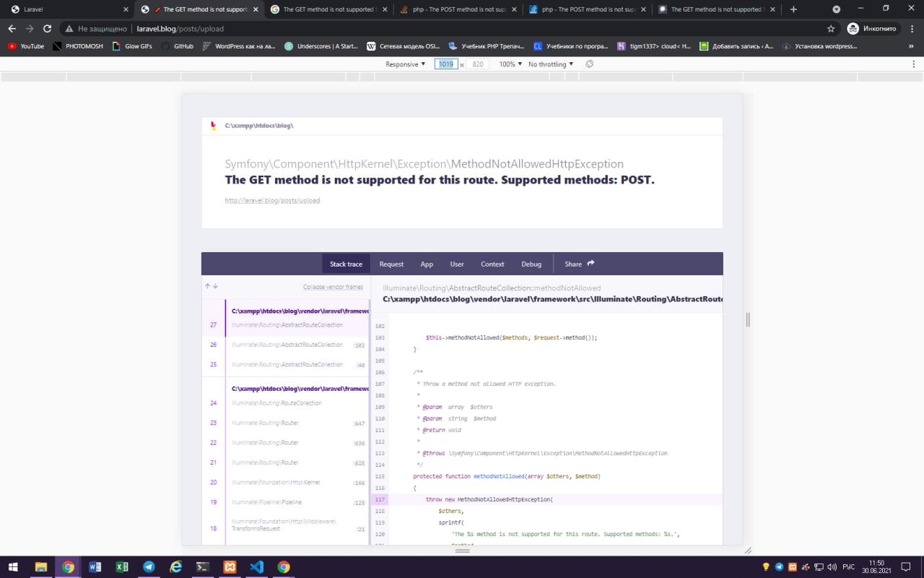Open the YouTube bookmark
The image size is (924, 578).
pos(26,46)
